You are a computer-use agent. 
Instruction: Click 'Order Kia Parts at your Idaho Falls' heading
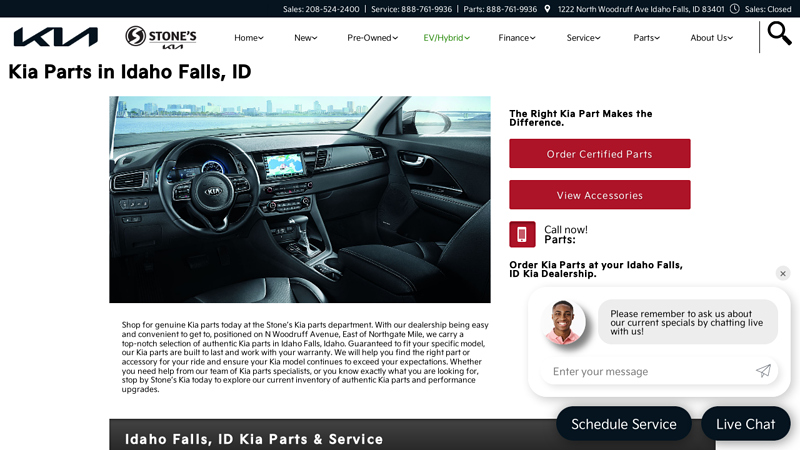[x=596, y=269]
